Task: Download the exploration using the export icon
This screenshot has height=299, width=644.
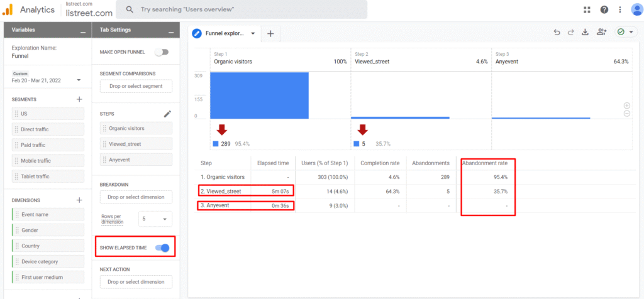Action: click(586, 33)
